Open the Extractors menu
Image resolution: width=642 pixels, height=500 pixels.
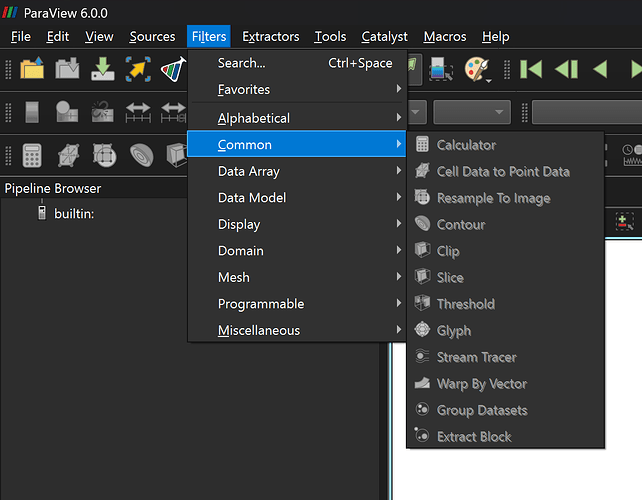(271, 36)
